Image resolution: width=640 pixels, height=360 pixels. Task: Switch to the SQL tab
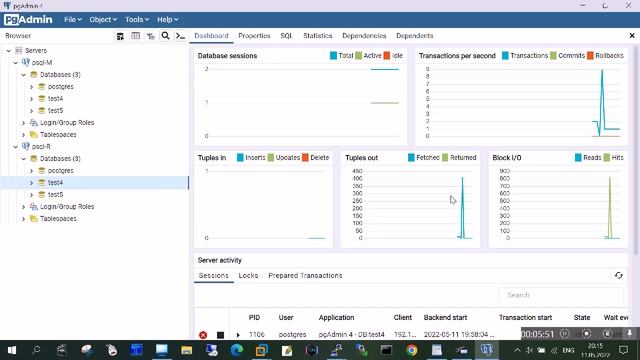[x=286, y=36]
